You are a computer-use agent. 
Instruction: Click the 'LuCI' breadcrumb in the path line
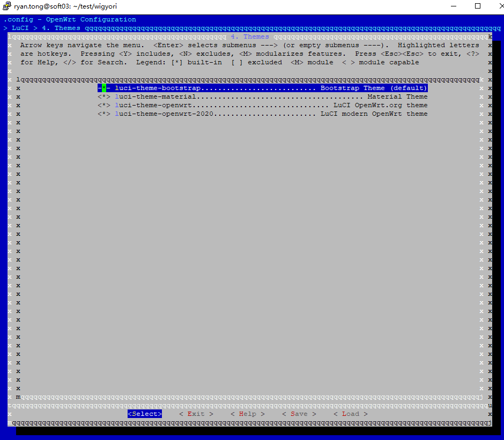point(20,28)
